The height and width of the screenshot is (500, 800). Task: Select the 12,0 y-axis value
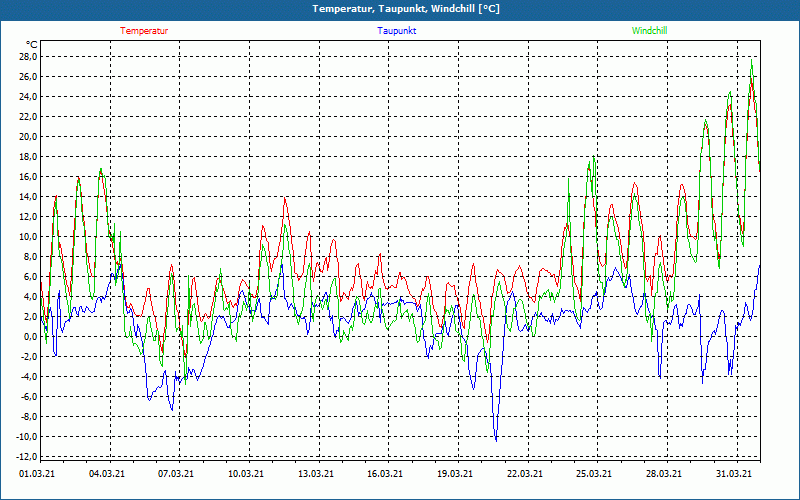coord(28,216)
